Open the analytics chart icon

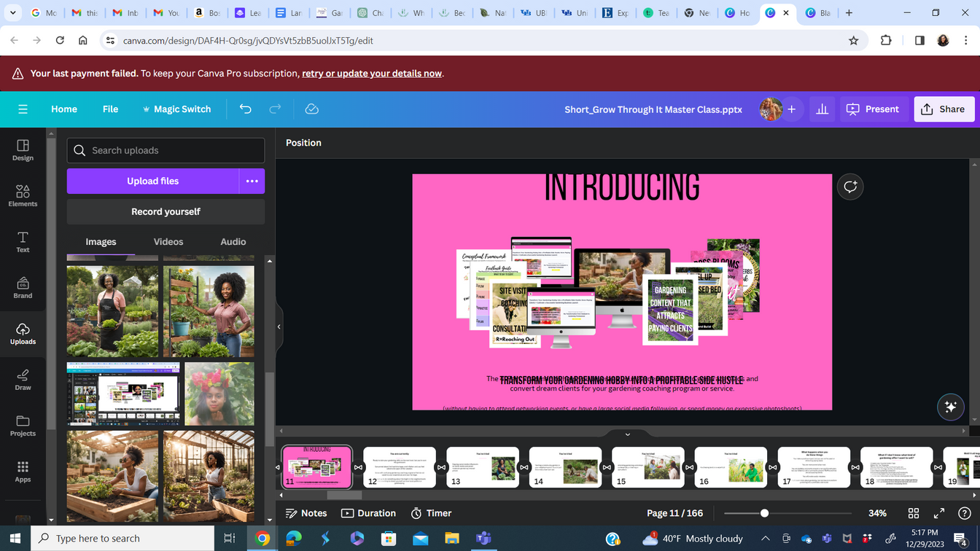coord(822,109)
